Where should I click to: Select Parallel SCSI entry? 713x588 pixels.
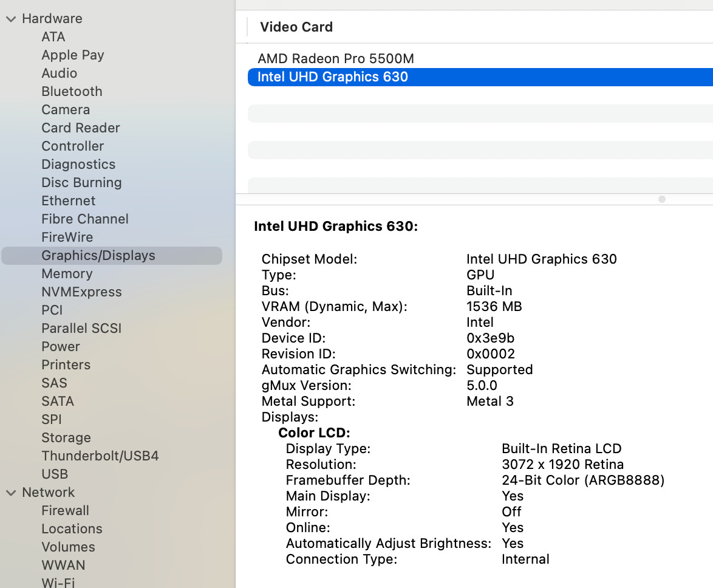[81, 328]
